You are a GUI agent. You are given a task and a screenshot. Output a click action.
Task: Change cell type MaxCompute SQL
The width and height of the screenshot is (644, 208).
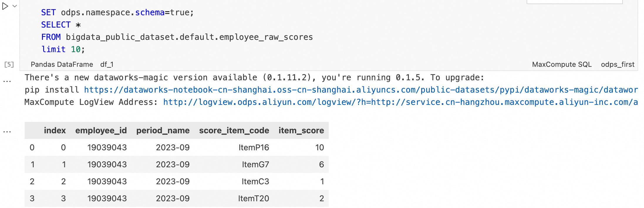[x=562, y=64]
